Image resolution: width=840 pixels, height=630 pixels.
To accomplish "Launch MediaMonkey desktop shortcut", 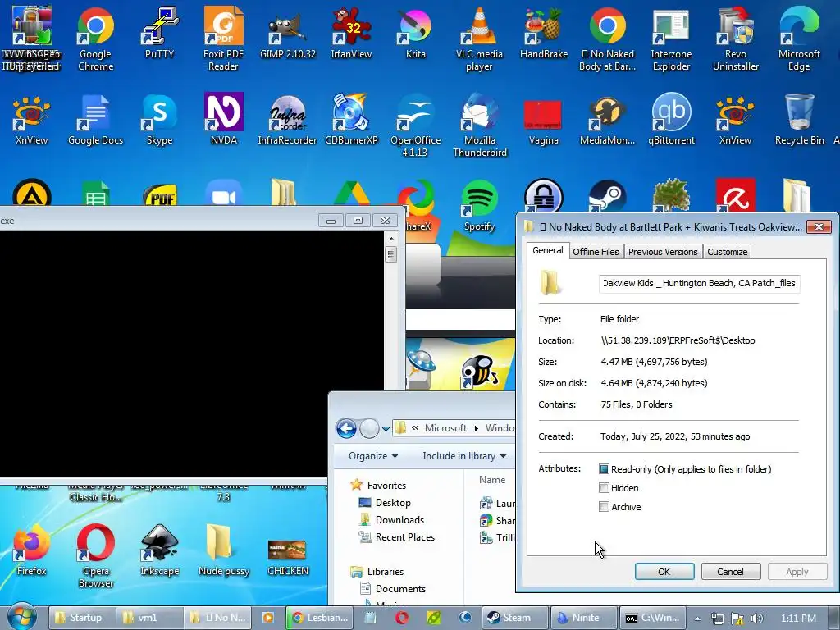I will [607, 120].
